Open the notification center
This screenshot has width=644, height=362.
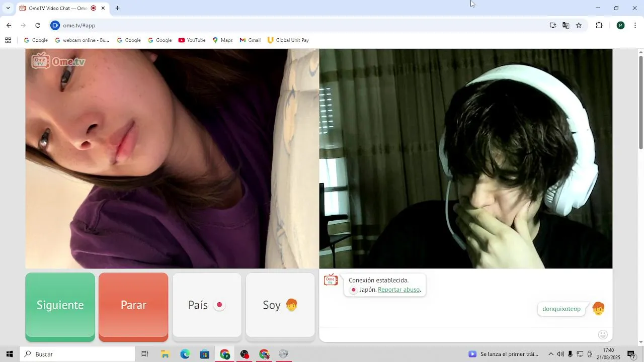631,354
